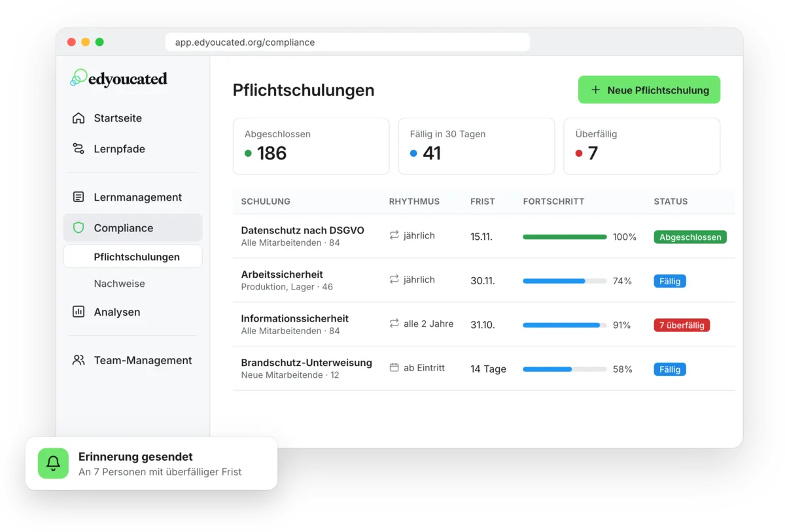Click the Lernpfade path icon
Screen dimensions: 785x532
tap(78, 149)
